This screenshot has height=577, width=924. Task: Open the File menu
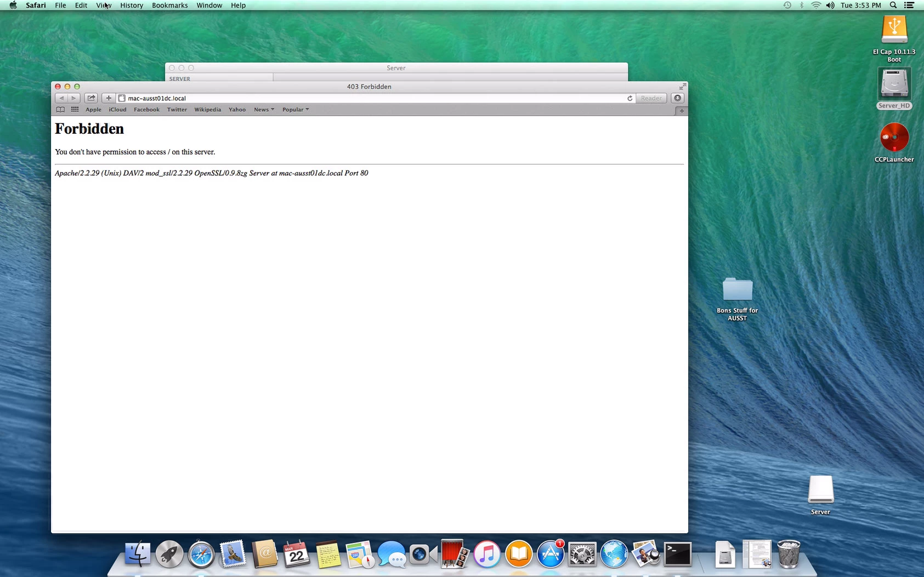[60, 5]
